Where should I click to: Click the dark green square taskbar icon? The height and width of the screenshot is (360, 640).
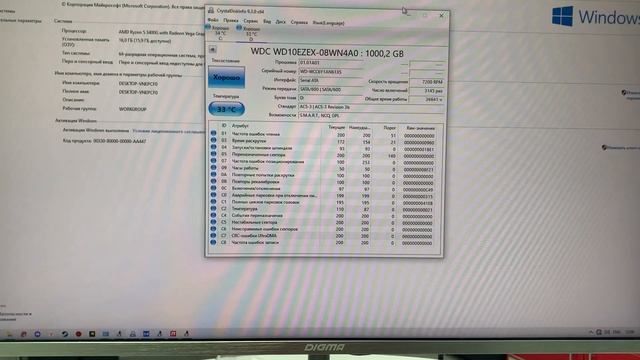point(92,334)
